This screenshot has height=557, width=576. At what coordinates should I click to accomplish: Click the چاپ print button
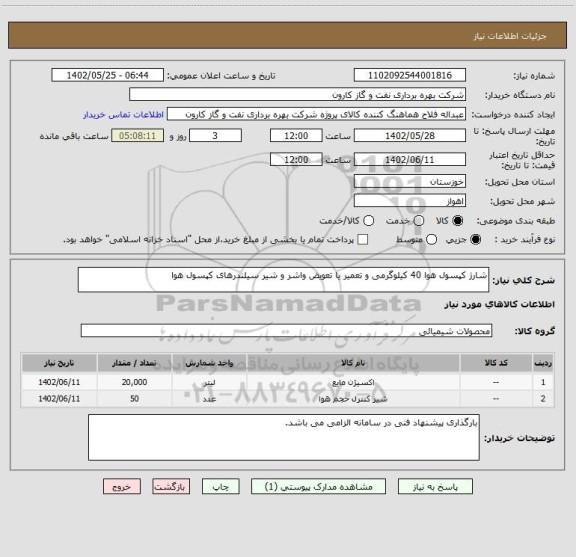pos(220,487)
